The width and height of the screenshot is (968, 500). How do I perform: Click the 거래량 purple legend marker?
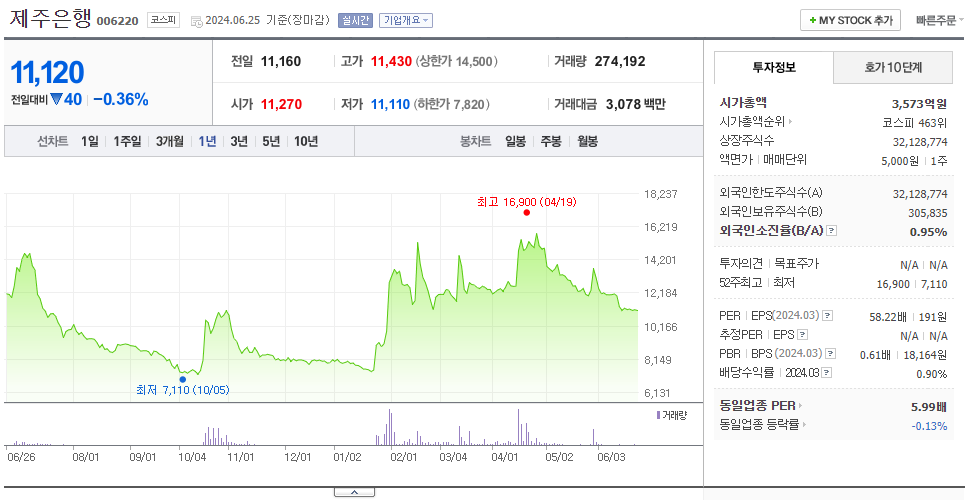click(x=659, y=415)
